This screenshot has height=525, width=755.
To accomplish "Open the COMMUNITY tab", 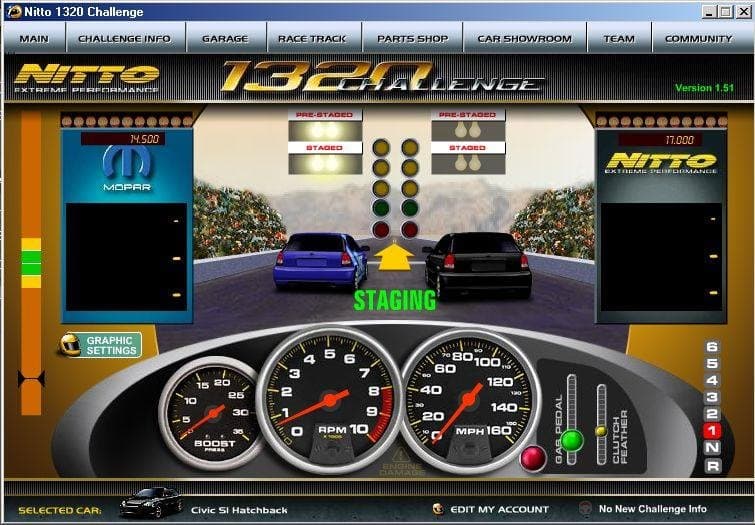I will pos(699,39).
